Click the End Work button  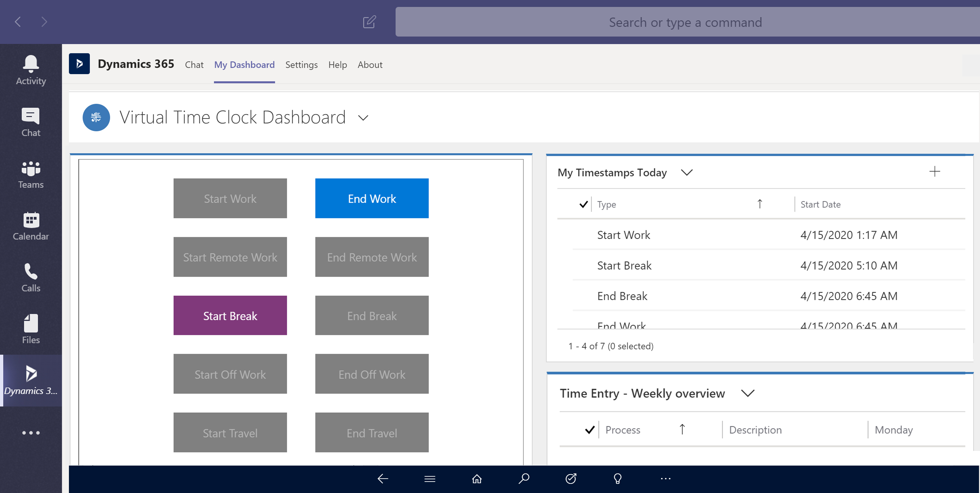coord(372,199)
